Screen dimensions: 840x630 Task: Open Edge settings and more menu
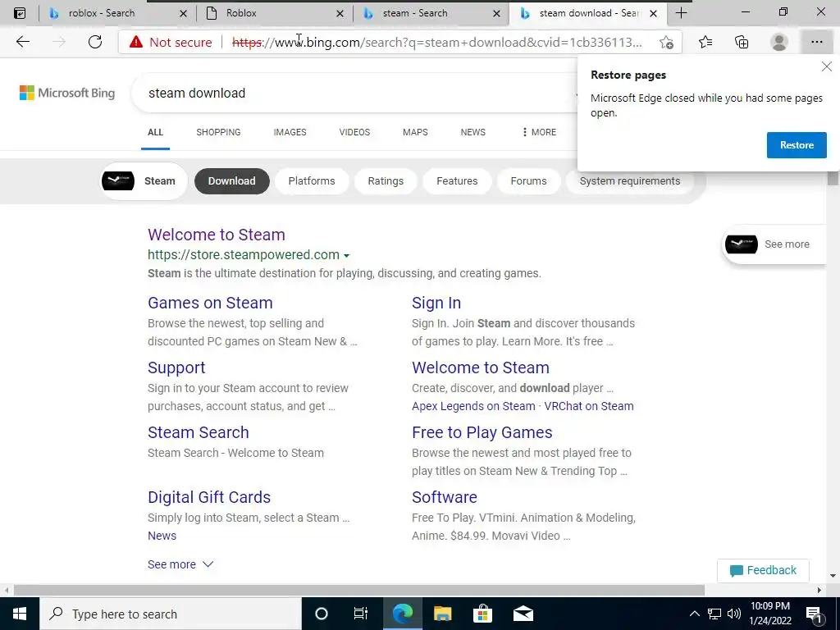pyautogui.click(x=816, y=42)
